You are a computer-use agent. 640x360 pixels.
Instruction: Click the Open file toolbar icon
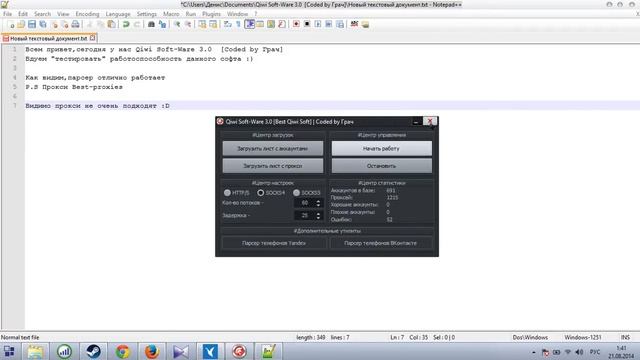click(x=22, y=24)
